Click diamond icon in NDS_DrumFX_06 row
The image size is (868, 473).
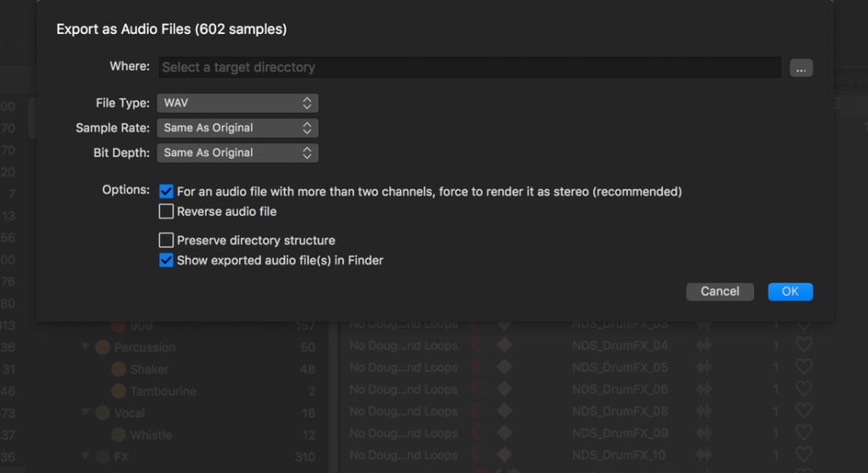point(504,389)
